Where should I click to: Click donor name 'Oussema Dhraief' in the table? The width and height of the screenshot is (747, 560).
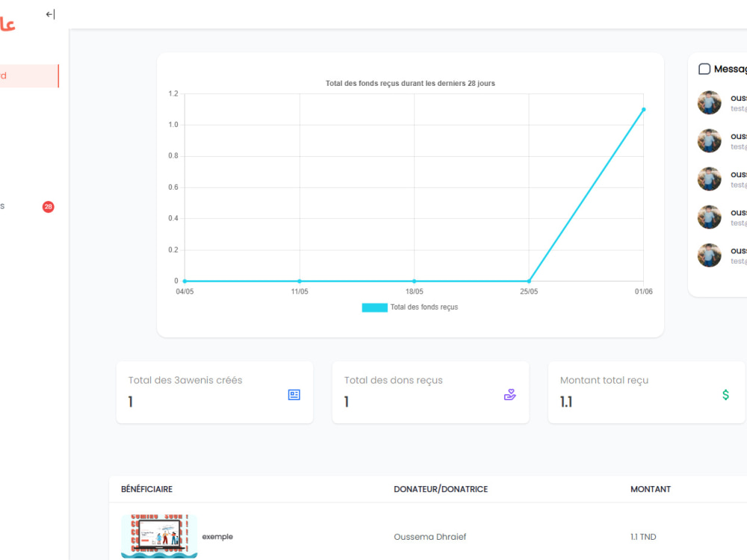click(x=430, y=536)
